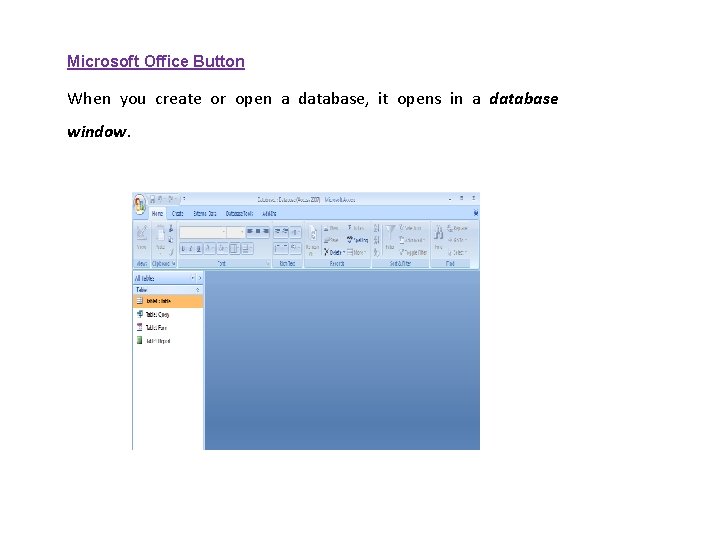Open the Clipboard group dialog launcher
The image size is (720, 540).
click(174, 263)
